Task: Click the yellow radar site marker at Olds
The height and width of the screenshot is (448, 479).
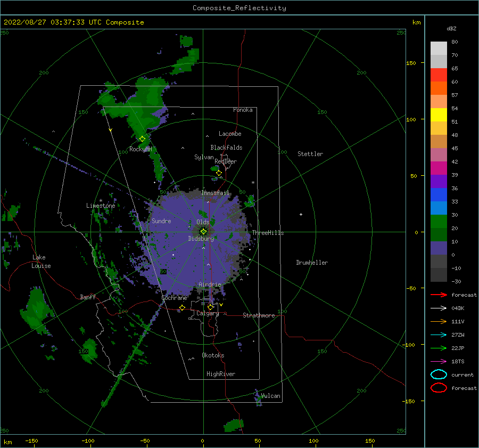Action: point(203,232)
